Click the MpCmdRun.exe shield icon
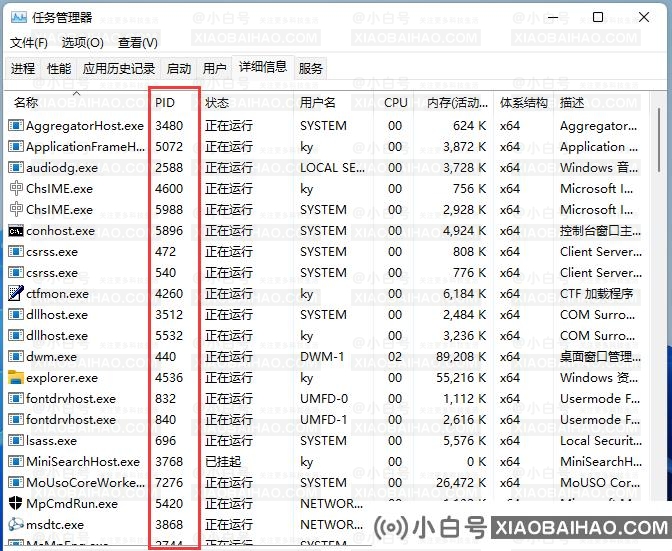 (16, 503)
